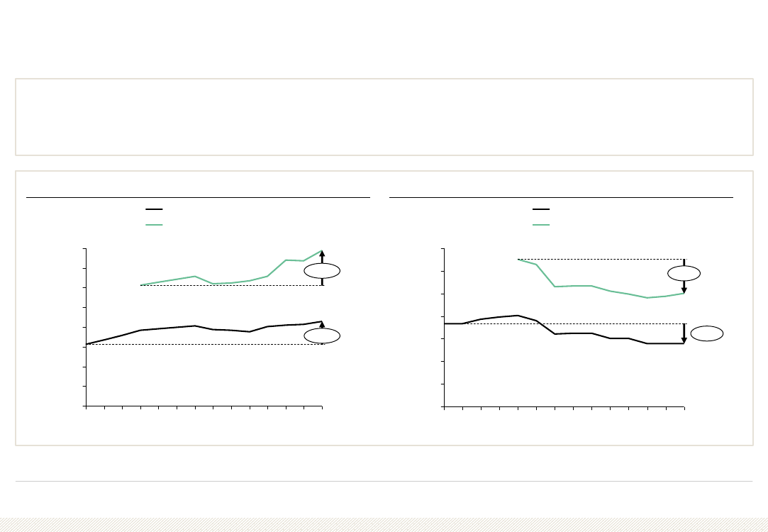Select oval callout outside right chart's axis
This screenshot has width=768, height=532.
[x=707, y=333]
